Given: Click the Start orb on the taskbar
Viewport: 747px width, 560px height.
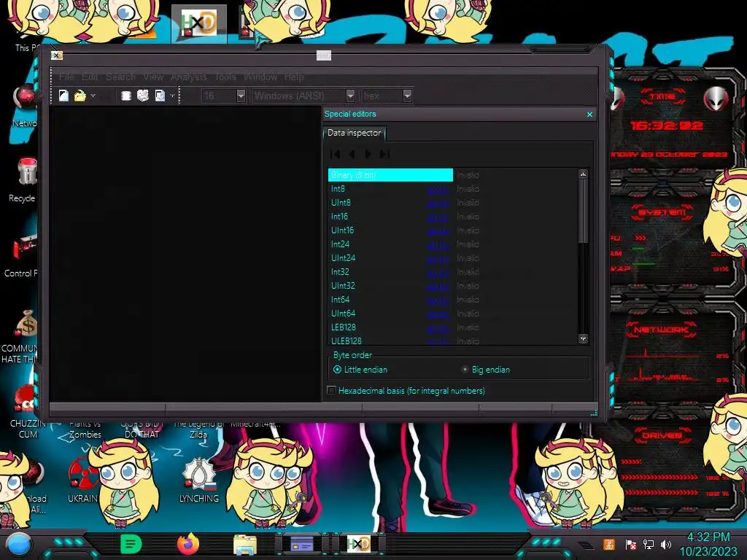Looking at the screenshot, I should pos(19,544).
